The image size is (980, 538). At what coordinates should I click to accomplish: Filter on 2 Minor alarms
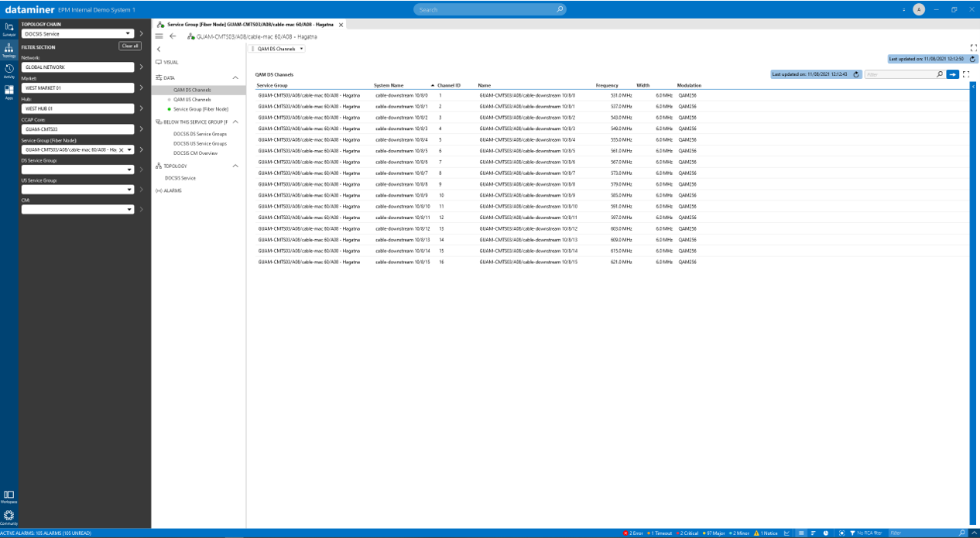(x=739, y=533)
